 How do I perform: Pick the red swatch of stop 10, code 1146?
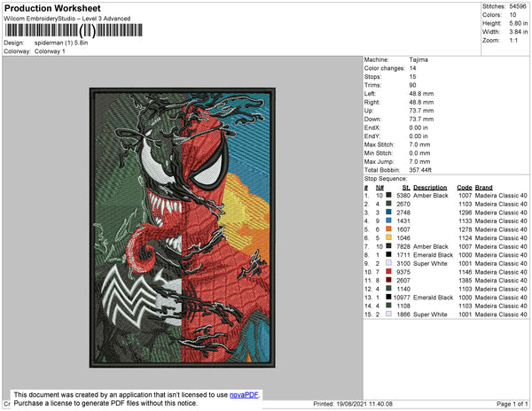[x=388, y=271]
